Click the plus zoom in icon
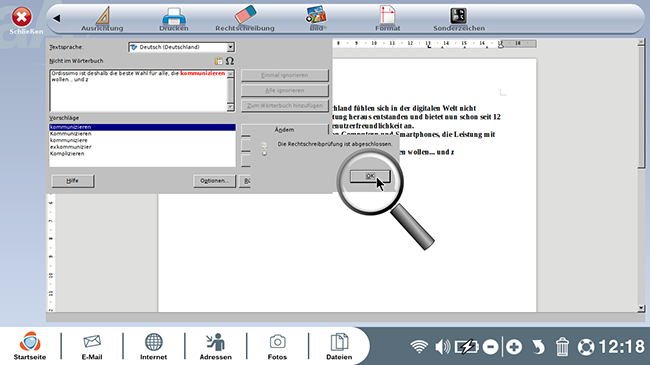This screenshot has height=365, width=650. pos(514,347)
